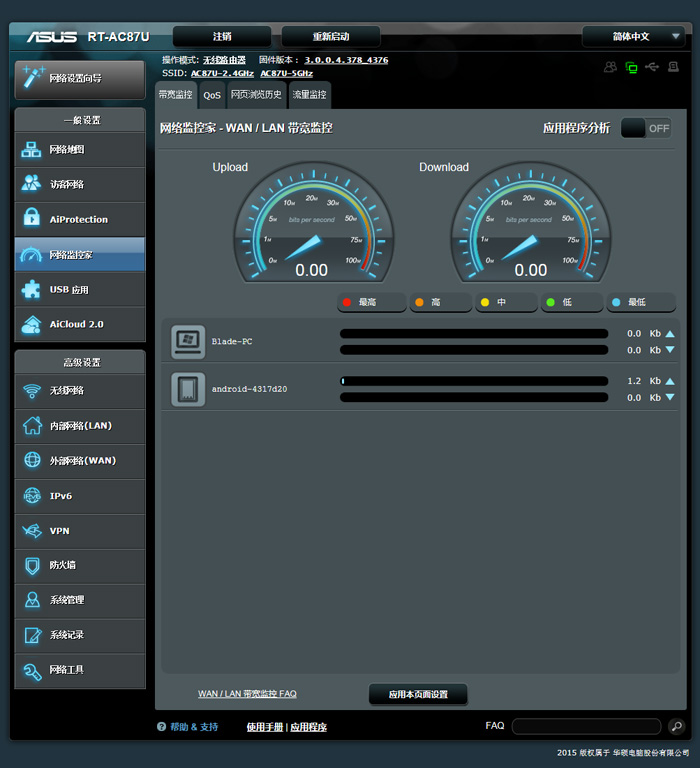Open USB 应用 puzzle icon
The height and width of the screenshot is (768, 700).
(31, 289)
